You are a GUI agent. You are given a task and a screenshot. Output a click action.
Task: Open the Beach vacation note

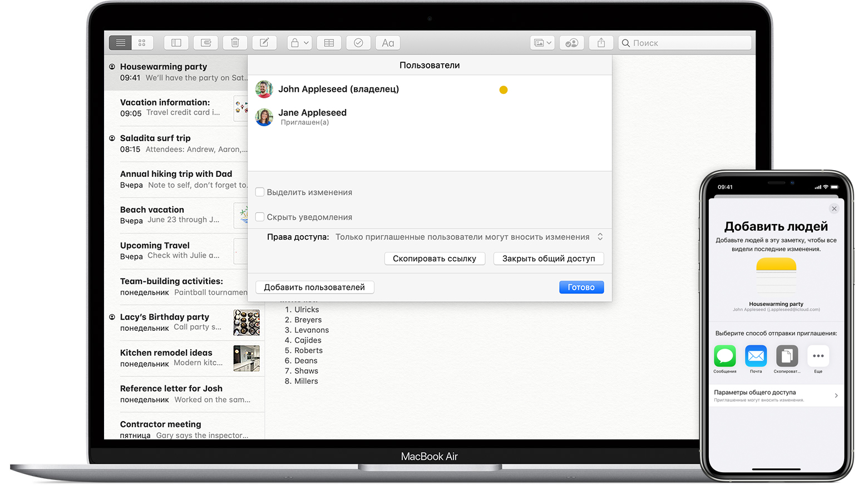click(176, 215)
